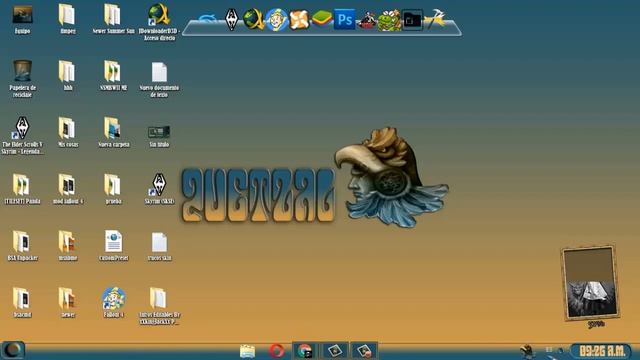Select the Intros Editables folder
640x360 pixels.
[x=158, y=298]
